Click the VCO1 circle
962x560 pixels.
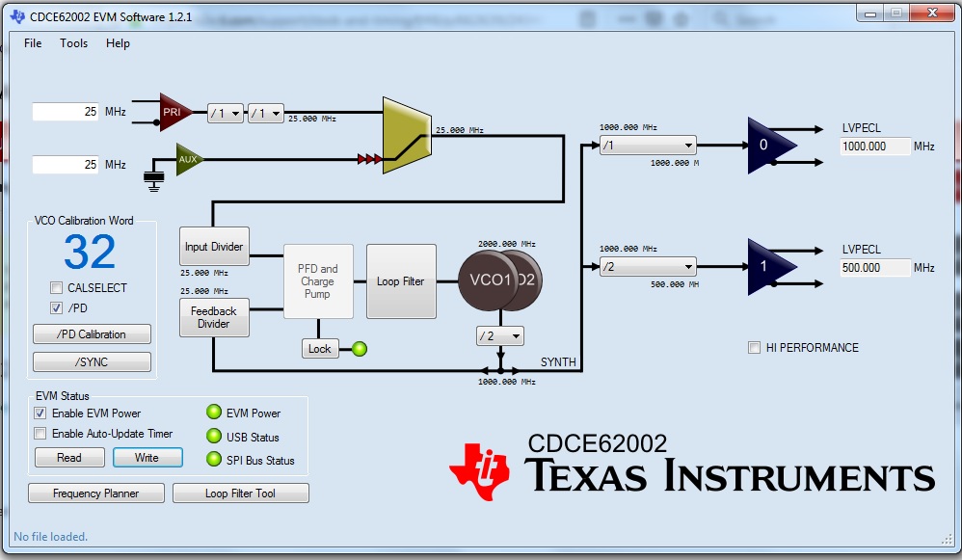(x=487, y=280)
